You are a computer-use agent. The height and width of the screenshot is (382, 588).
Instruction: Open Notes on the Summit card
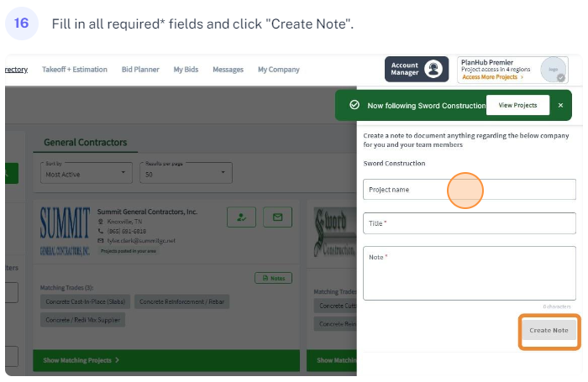point(273,278)
